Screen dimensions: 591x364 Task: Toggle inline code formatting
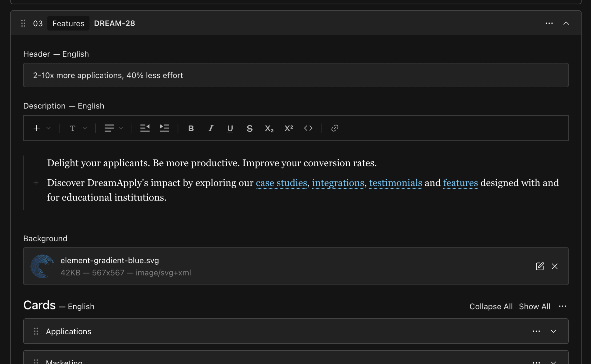click(308, 128)
